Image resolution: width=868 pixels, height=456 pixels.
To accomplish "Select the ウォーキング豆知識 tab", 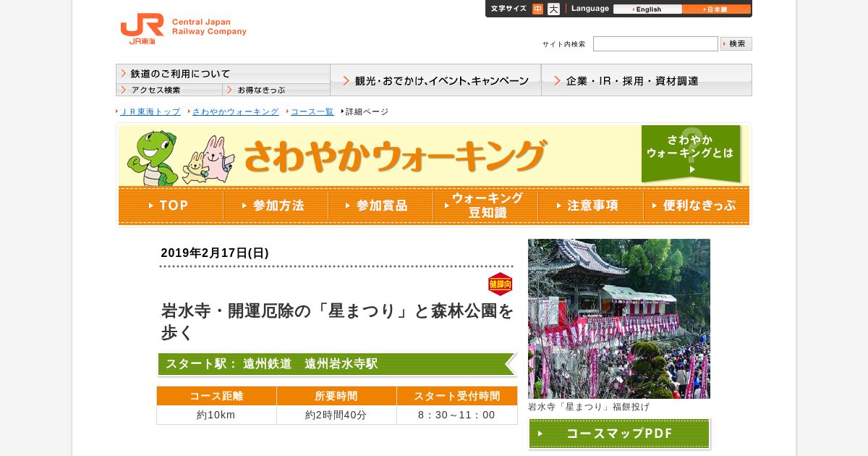I will (485, 206).
